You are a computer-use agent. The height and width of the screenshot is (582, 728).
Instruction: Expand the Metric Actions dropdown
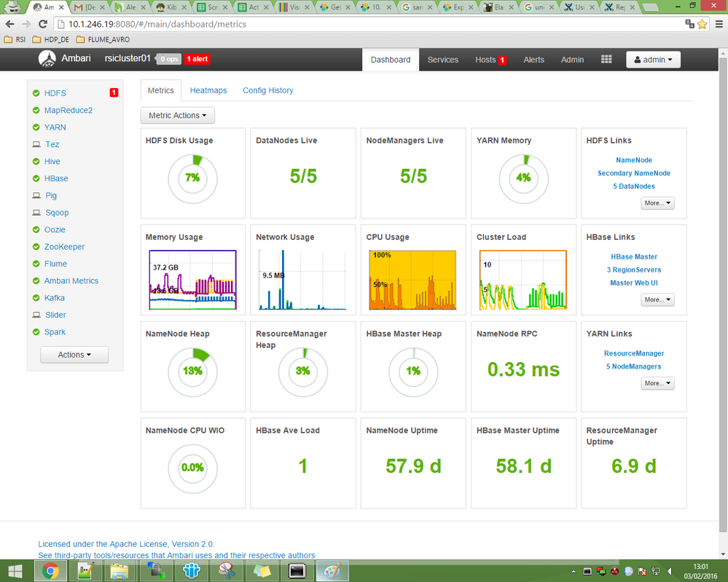[177, 115]
